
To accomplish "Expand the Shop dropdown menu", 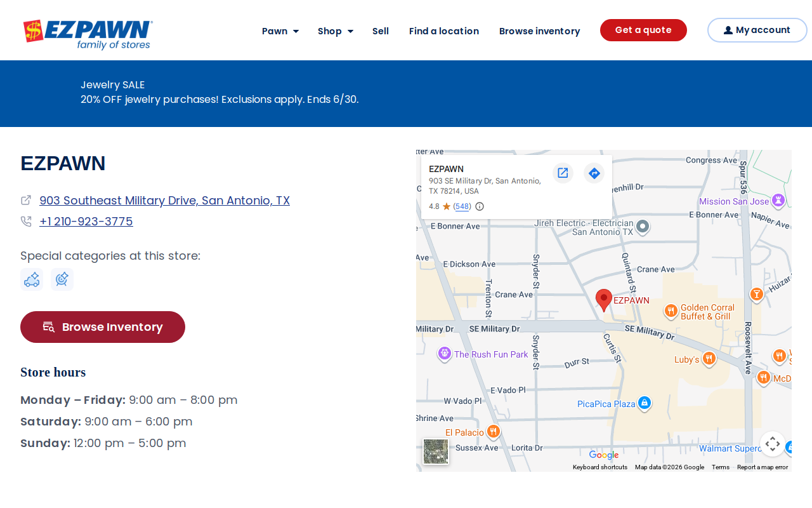I will [x=336, y=31].
